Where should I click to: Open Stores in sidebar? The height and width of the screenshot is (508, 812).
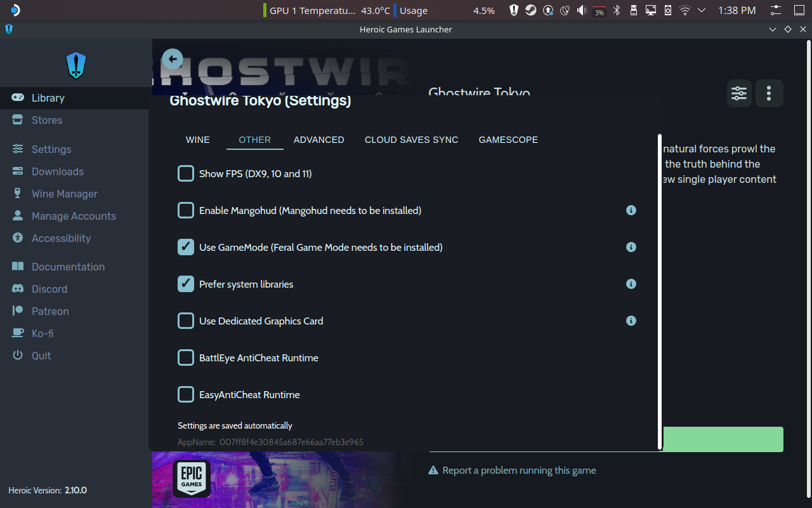click(x=75, y=120)
